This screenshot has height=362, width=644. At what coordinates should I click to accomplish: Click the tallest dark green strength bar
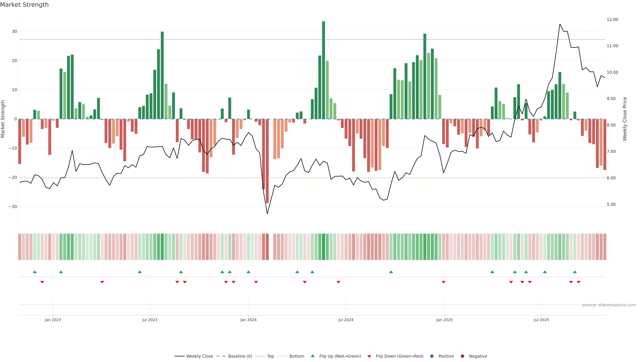[x=324, y=70]
